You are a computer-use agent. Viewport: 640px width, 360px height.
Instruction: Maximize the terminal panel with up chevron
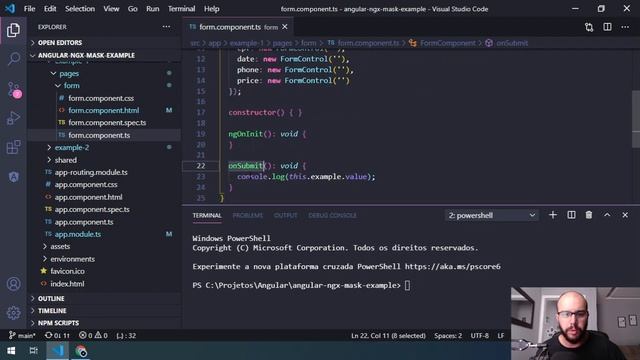click(607, 215)
